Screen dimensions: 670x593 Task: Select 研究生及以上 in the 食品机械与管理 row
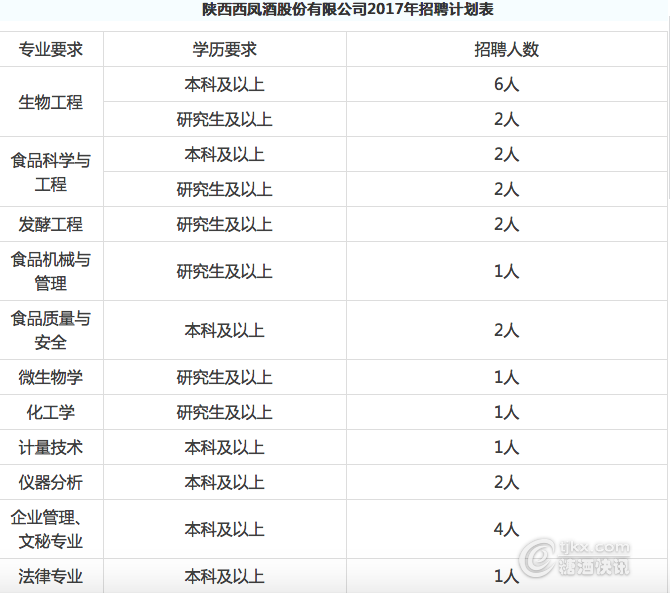coord(224,271)
